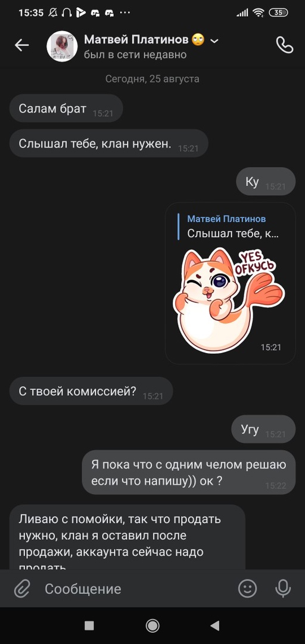The image size is (305, 644).
Task: Select the message Слышал тебе, клан нужен
Action: pyautogui.click(x=109, y=143)
